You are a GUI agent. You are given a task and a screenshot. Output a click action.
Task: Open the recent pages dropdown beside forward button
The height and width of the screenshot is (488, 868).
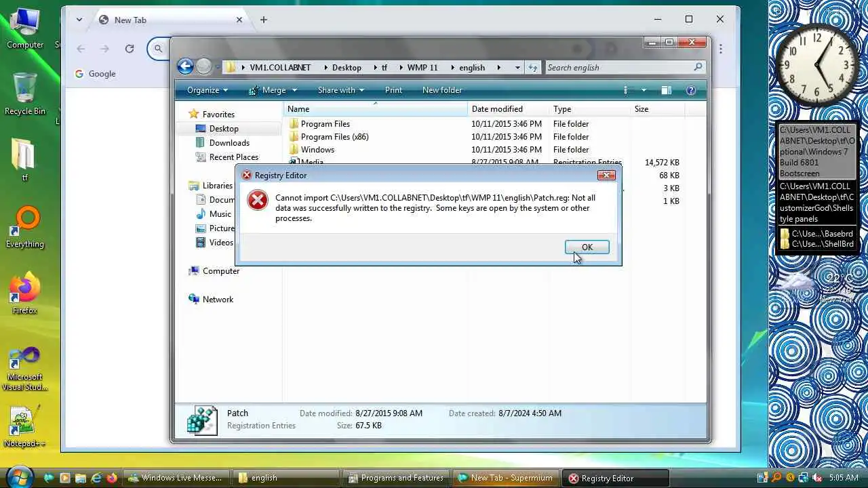[x=218, y=67]
